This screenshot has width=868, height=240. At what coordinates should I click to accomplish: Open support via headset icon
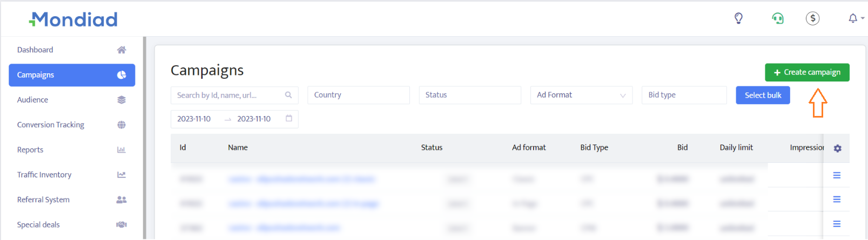pos(777,18)
